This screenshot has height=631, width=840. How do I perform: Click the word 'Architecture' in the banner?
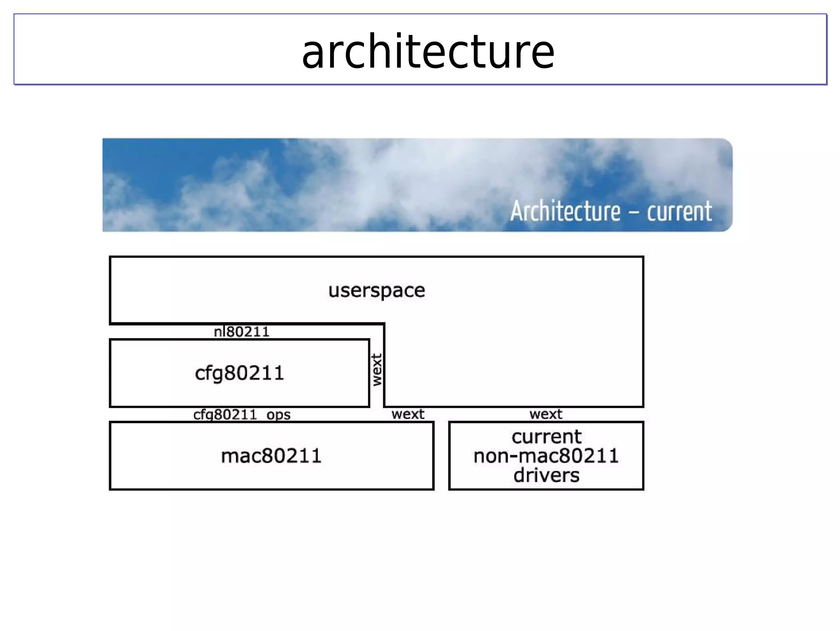pos(565,212)
